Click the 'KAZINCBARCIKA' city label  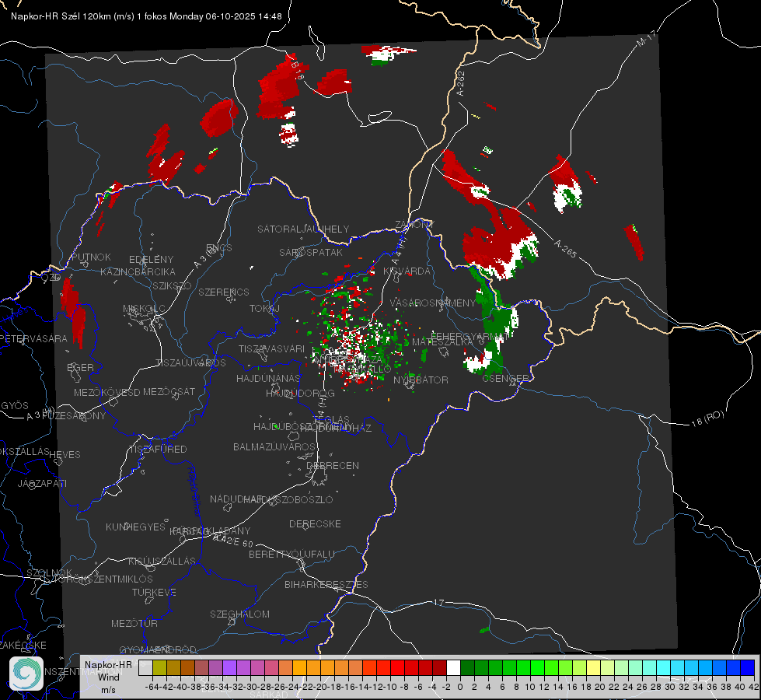[138, 271]
